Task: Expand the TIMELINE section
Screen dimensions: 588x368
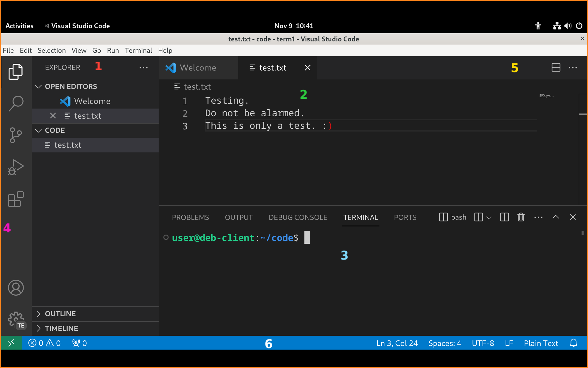Action: (x=61, y=328)
